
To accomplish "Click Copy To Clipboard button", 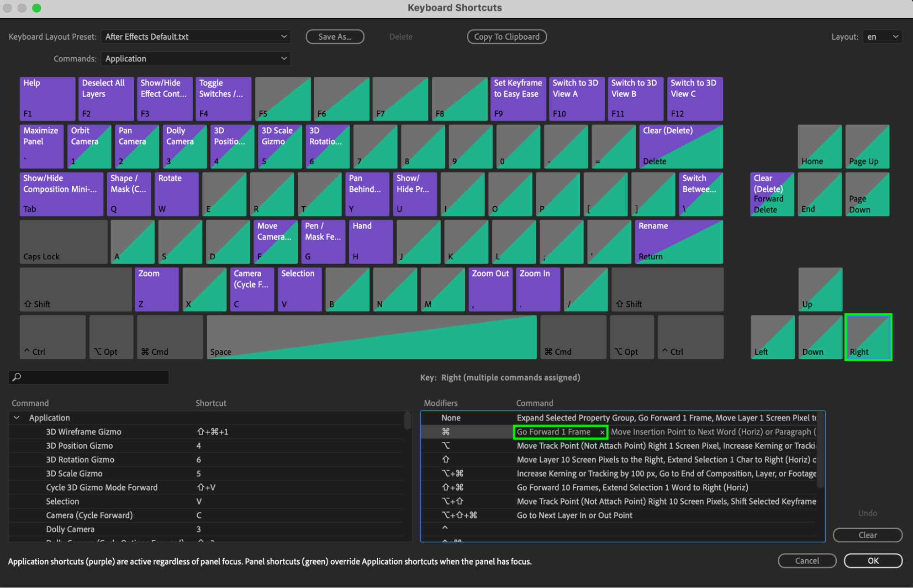I will coord(507,37).
